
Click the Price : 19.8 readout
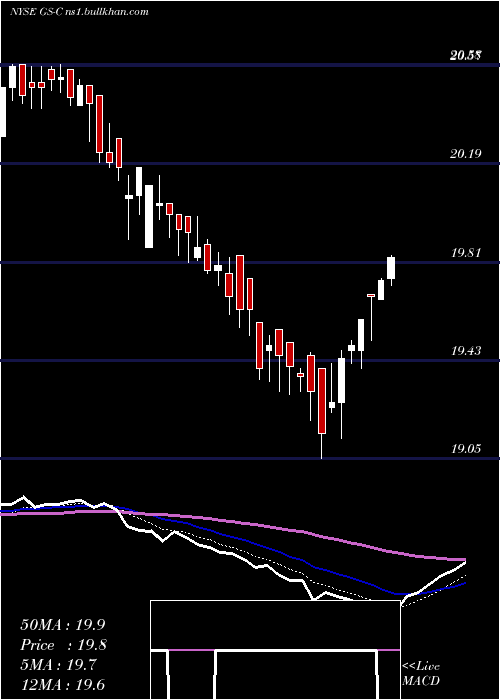63,645
